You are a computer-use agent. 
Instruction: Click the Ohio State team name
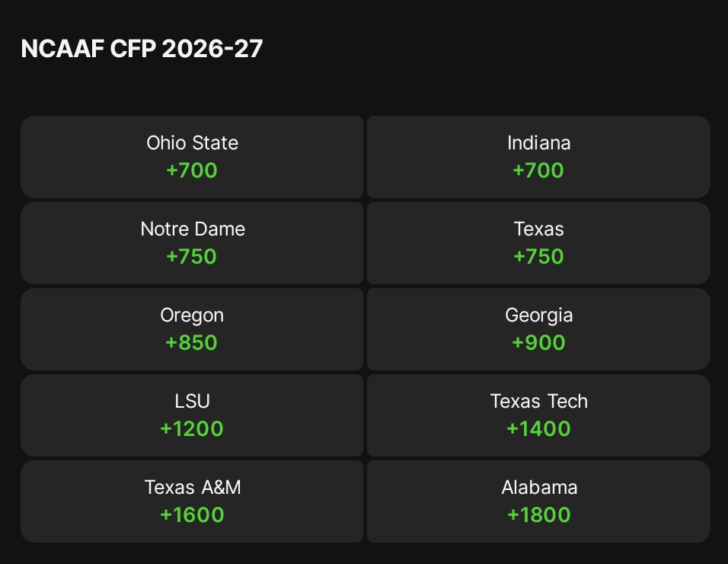pyautogui.click(x=192, y=143)
